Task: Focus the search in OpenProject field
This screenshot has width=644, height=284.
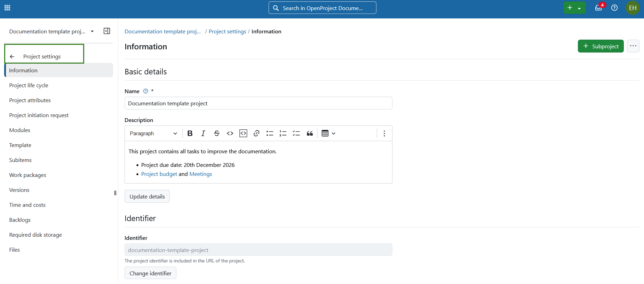Action: pyautogui.click(x=322, y=8)
